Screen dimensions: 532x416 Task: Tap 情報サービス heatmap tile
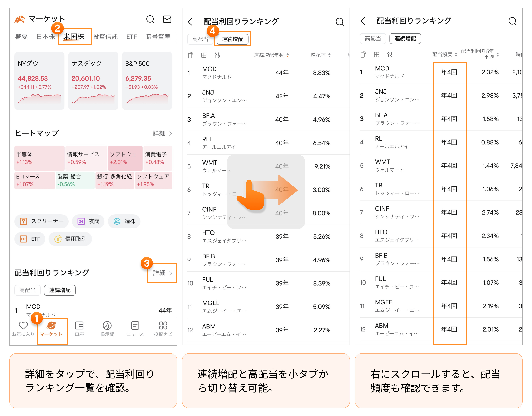[x=86, y=158]
